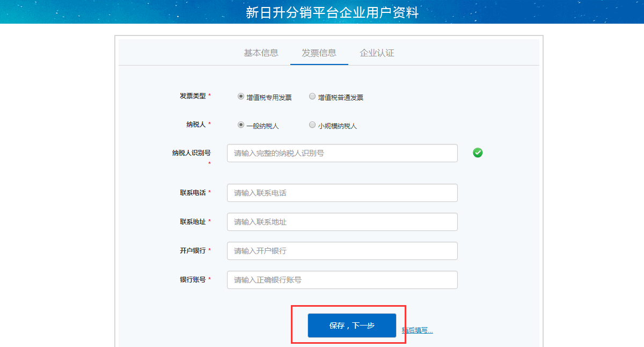Pick 小规模纳税人 radio button

(x=312, y=125)
